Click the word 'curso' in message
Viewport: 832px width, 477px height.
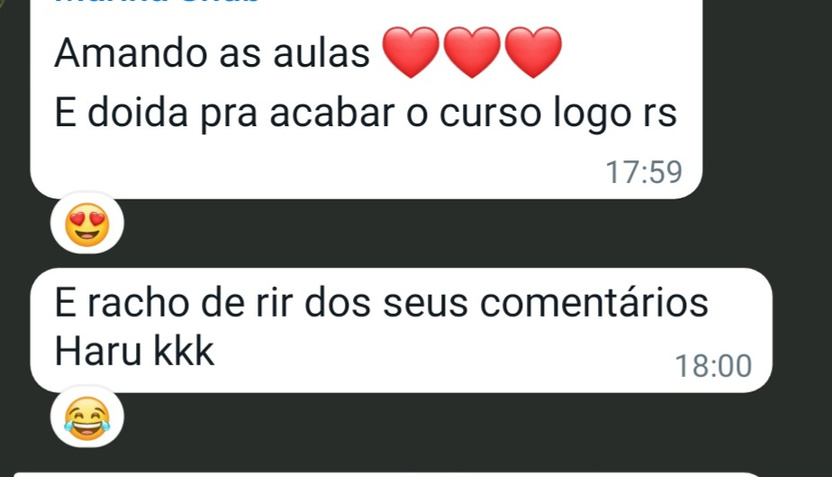[x=490, y=113]
